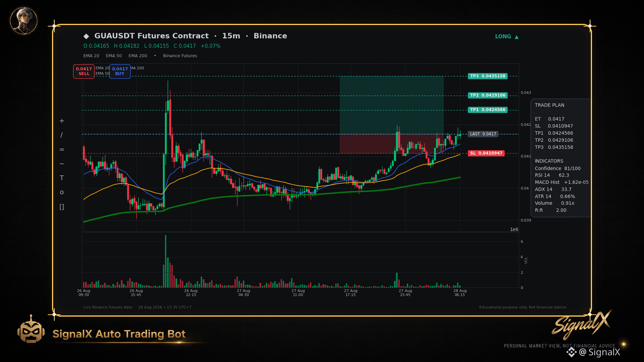This screenshot has width=644, height=362.
Task: Click the profile avatar picture
Action: (x=23, y=21)
